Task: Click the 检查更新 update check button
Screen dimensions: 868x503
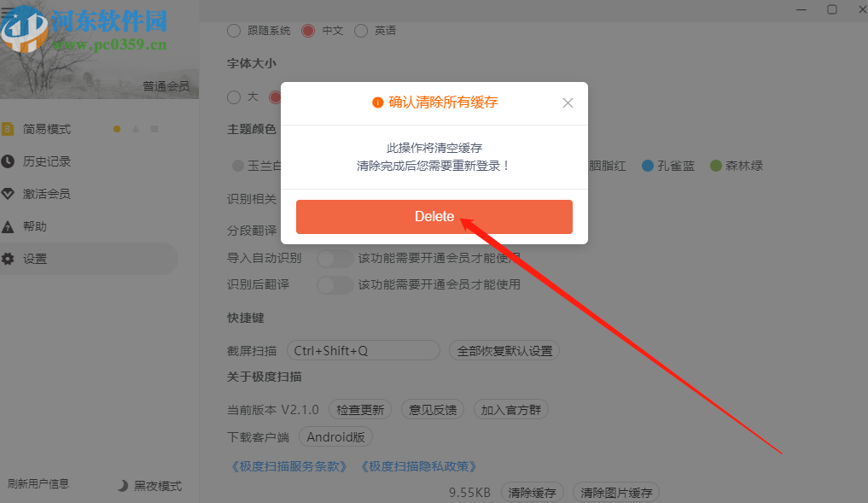Action: click(359, 409)
